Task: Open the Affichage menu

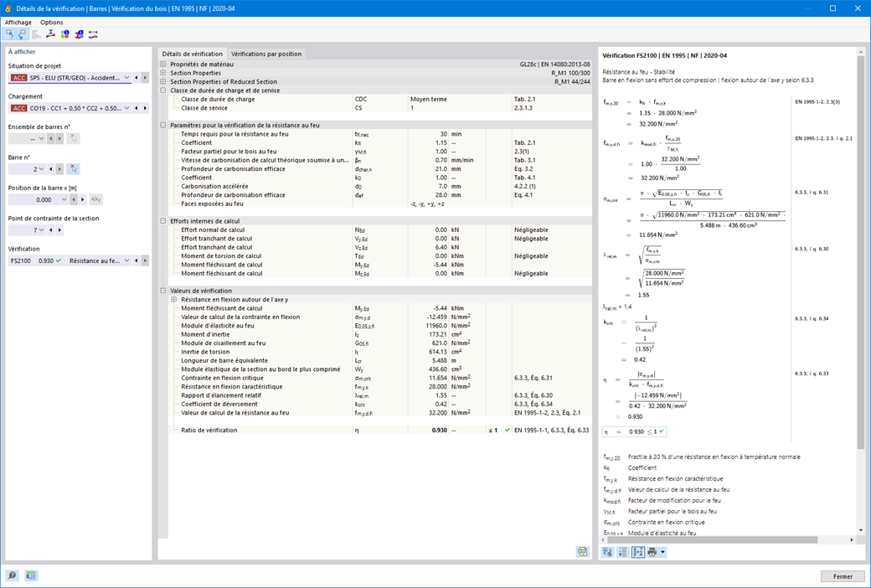Action: pos(18,23)
